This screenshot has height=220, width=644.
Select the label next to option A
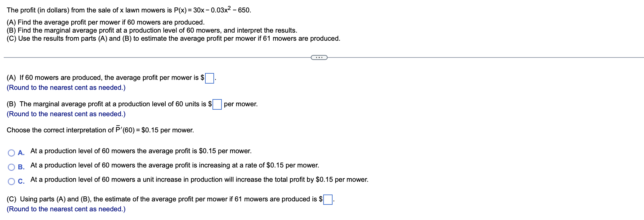pos(21,153)
